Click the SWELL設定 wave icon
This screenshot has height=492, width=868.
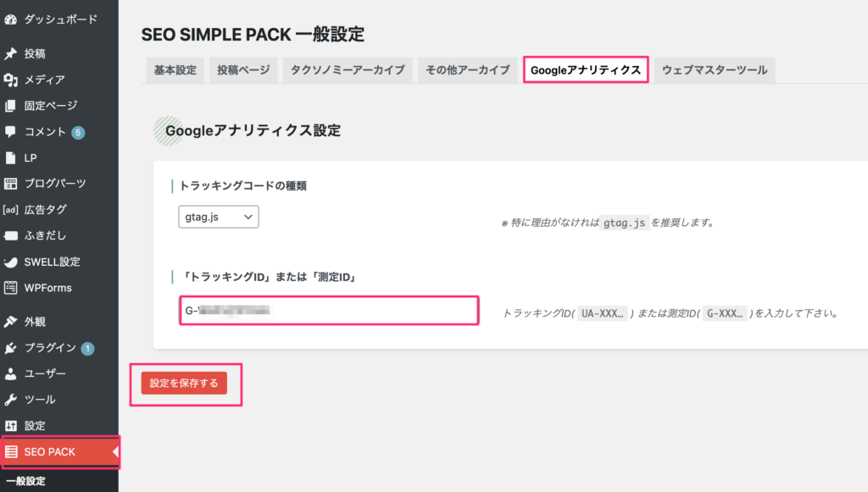[10, 262]
